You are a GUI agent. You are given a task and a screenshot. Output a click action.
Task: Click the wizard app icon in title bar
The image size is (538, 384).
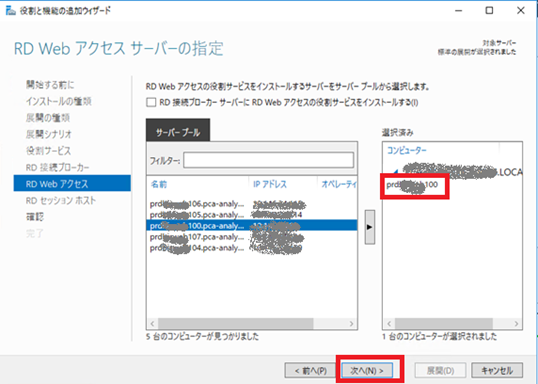(x=10, y=11)
